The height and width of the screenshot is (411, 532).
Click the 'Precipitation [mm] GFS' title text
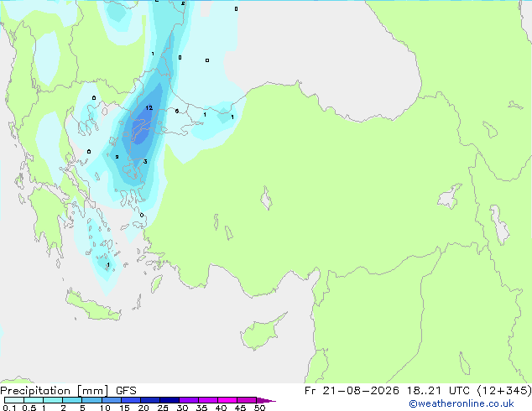click(68, 391)
